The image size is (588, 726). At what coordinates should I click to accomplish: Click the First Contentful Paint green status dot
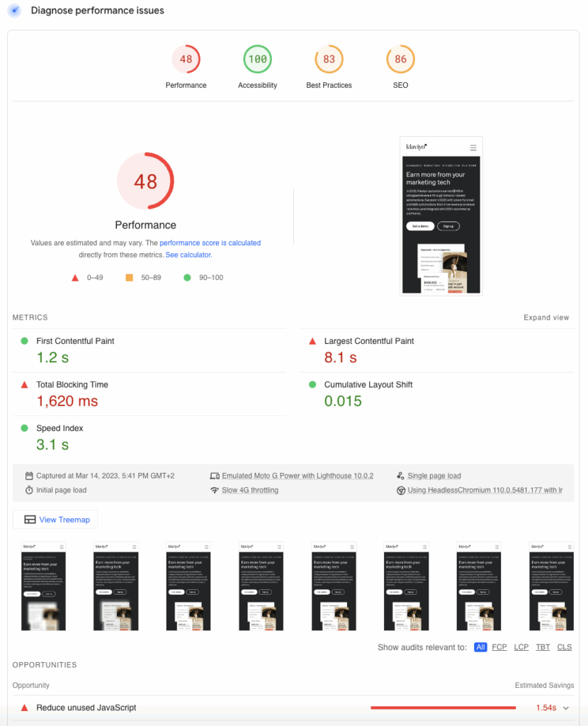point(25,341)
